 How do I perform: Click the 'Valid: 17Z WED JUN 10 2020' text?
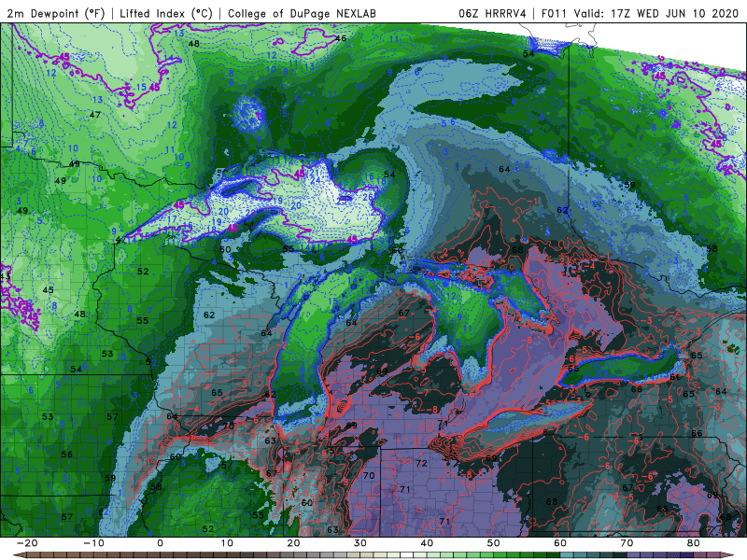tap(656, 13)
